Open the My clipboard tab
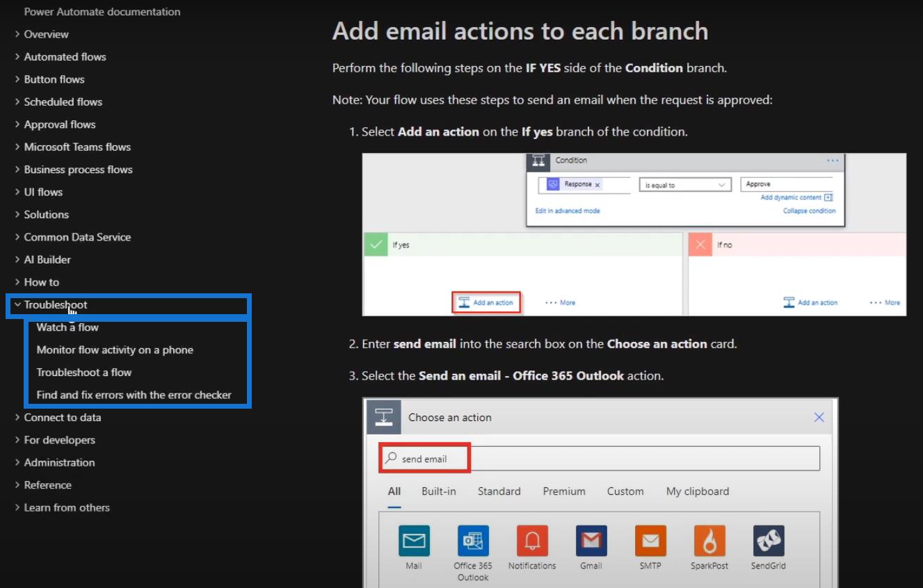The width and height of the screenshot is (923, 588). pyautogui.click(x=698, y=491)
